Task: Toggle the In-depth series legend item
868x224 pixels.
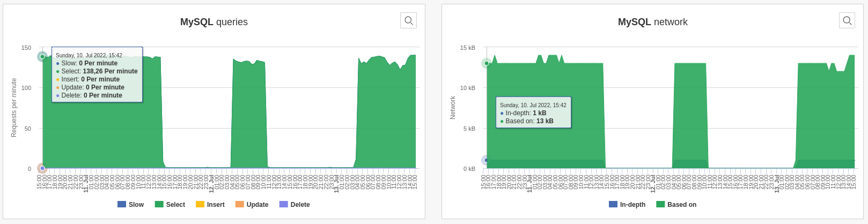Action: pos(627,205)
